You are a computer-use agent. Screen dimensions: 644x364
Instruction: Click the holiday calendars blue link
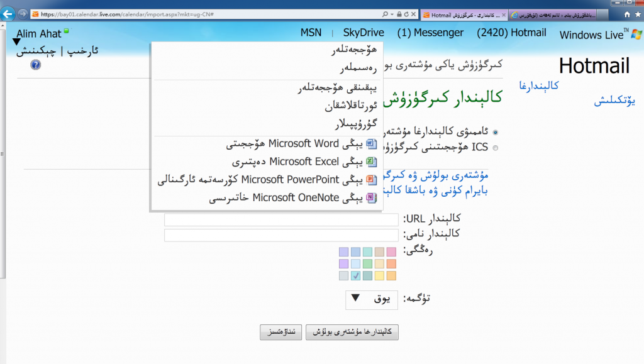pos(436,190)
